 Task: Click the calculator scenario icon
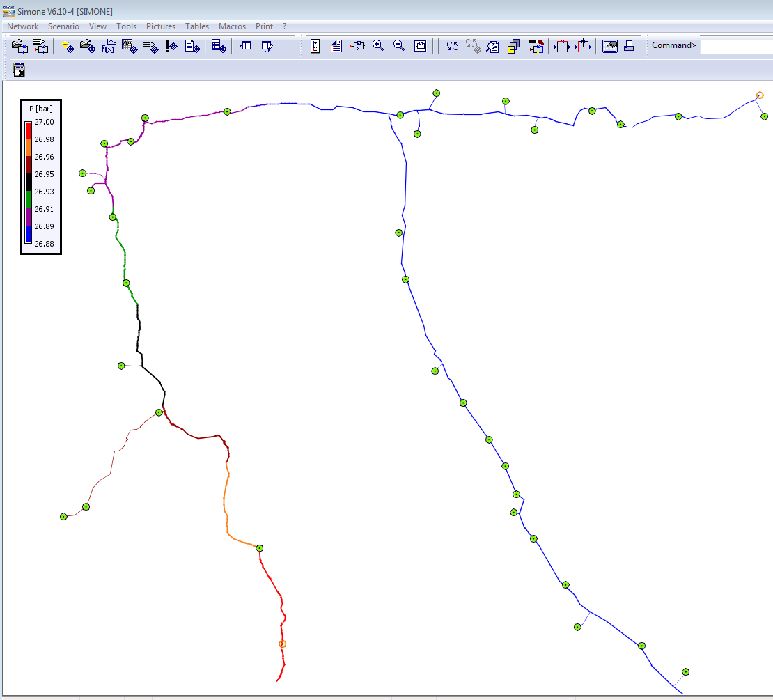(x=219, y=47)
